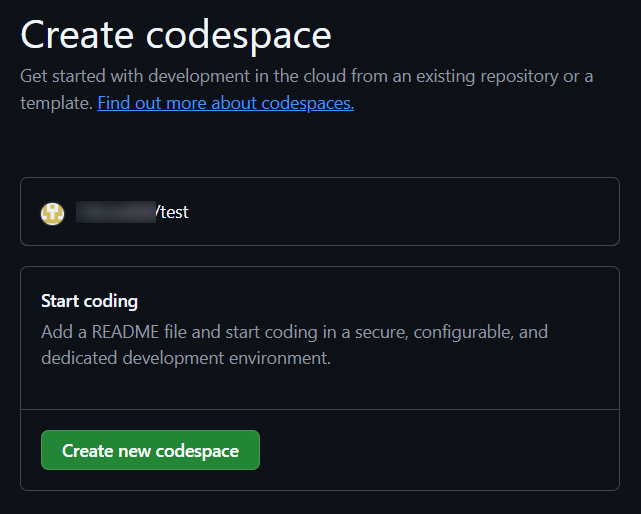This screenshot has height=514, width=641.
Task: Click the 'Start coding' card title
Action: 89,301
